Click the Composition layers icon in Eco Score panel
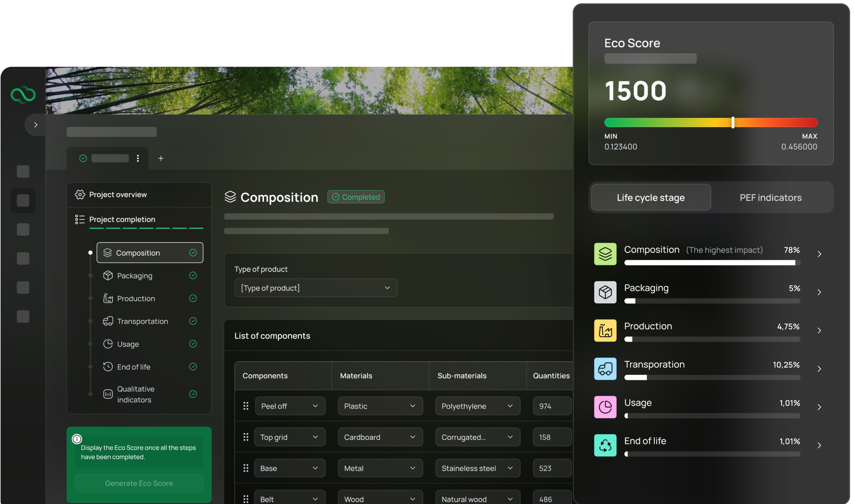Image resolution: width=855 pixels, height=504 pixels. [x=605, y=254]
